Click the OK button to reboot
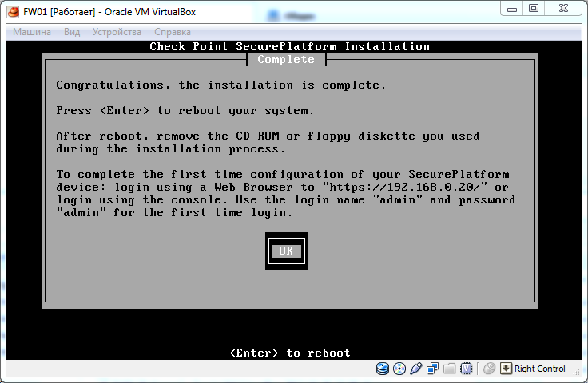Viewport: 588px width, 383px height. 287,251
